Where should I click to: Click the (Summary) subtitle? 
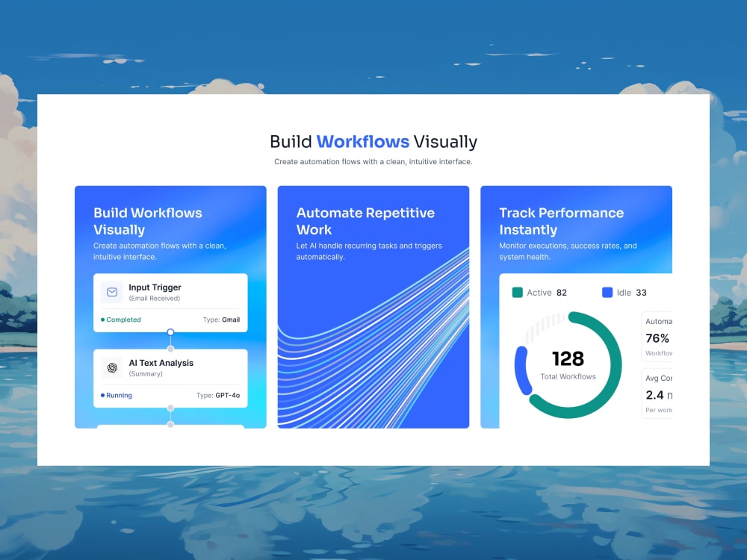coord(146,374)
